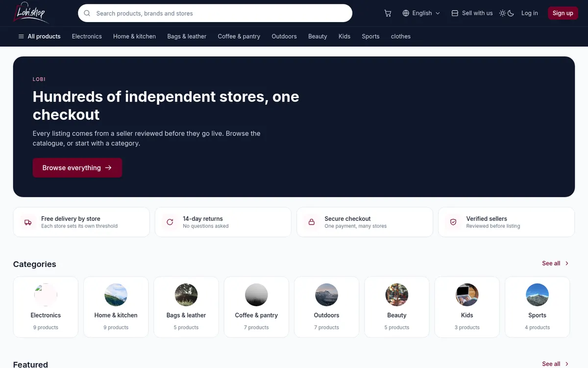This screenshot has height=368, width=588.
Task: Click the Electronics category card label
Action: tap(46, 315)
